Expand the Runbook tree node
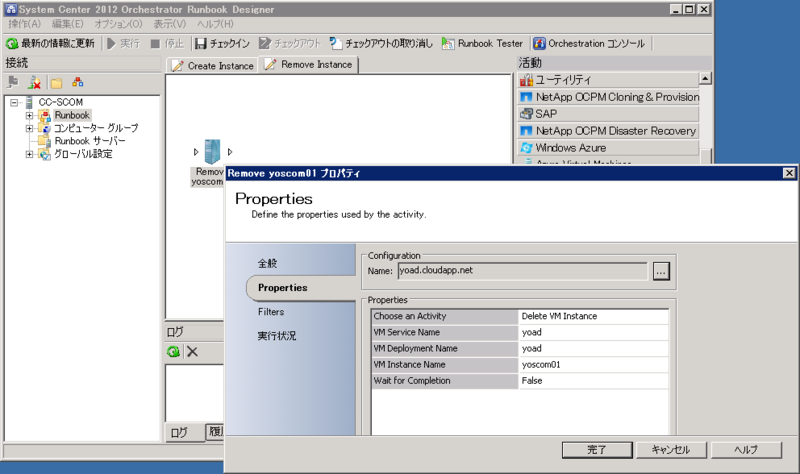 point(29,116)
